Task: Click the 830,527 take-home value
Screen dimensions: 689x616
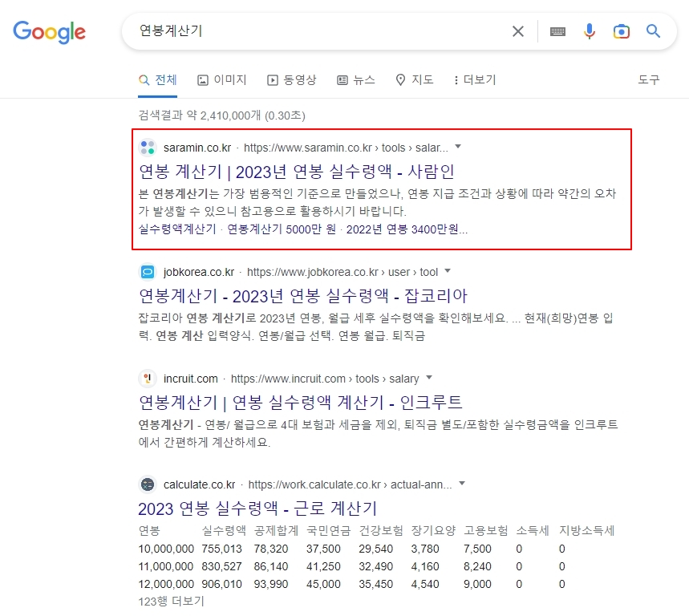Action: tap(222, 566)
